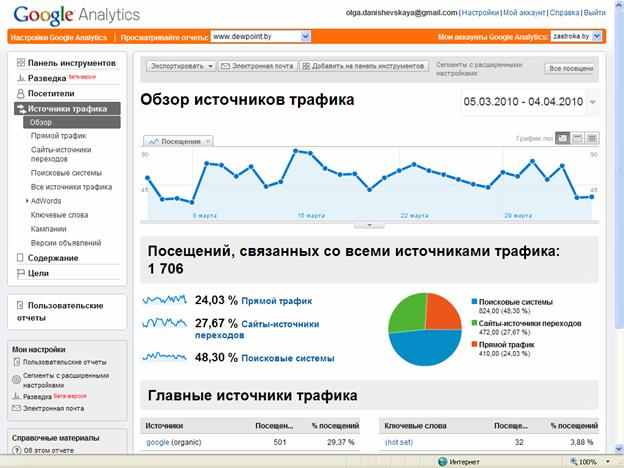Click the Справка link in header
The width and height of the screenshot is (624, 468).
tap(564, 13)
